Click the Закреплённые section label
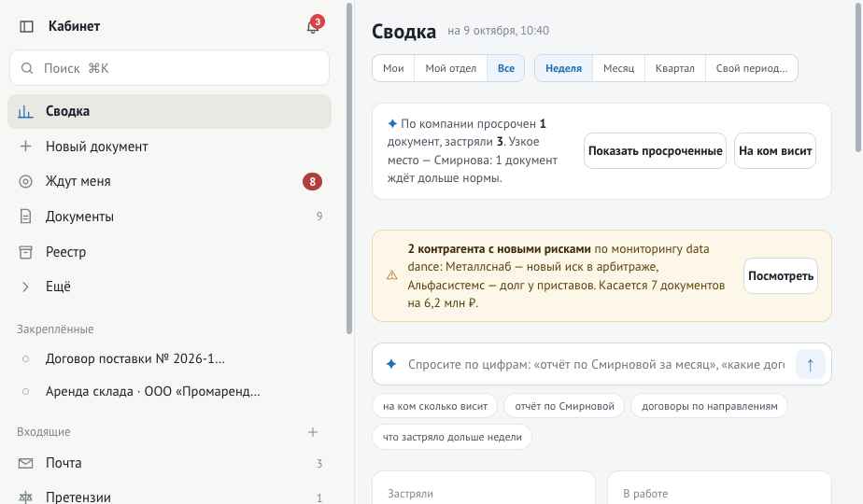 tap(55, 329)
